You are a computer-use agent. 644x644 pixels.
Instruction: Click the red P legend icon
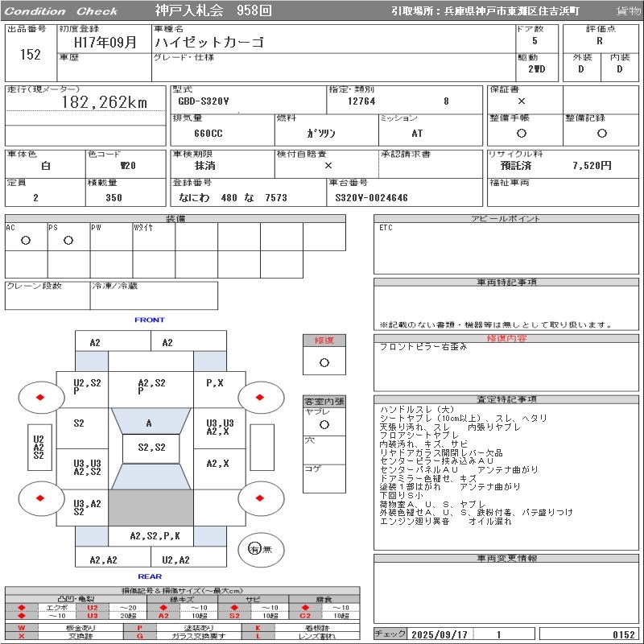point(139,628)
